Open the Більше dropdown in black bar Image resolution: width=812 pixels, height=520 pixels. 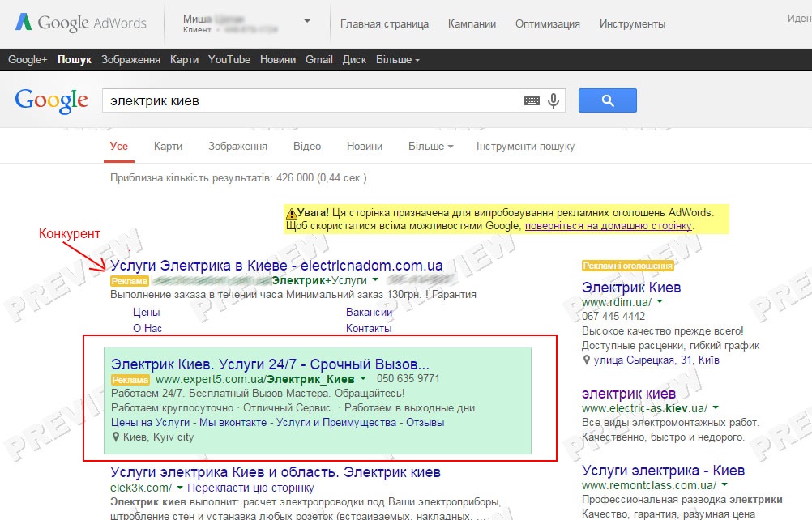(x=397, y=59)
